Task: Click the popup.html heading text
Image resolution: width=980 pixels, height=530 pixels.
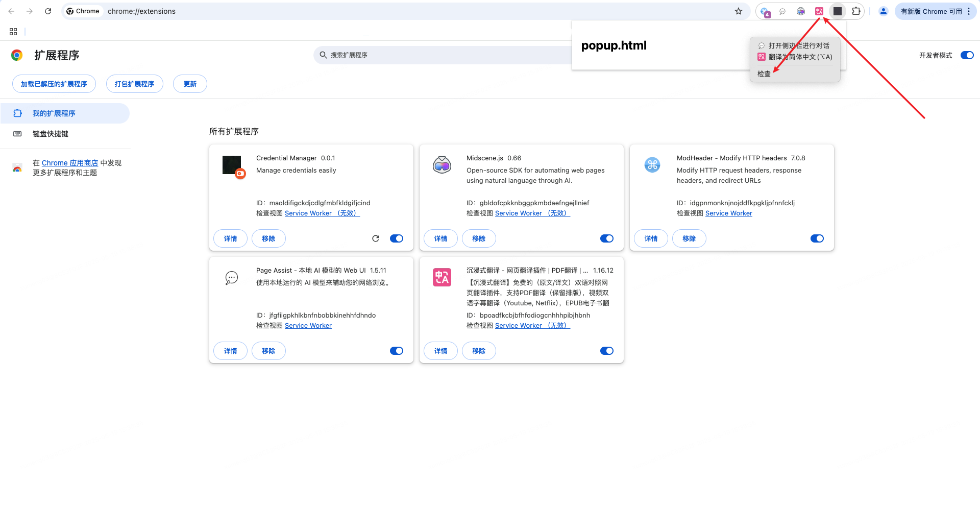Action: pos(614,45)
